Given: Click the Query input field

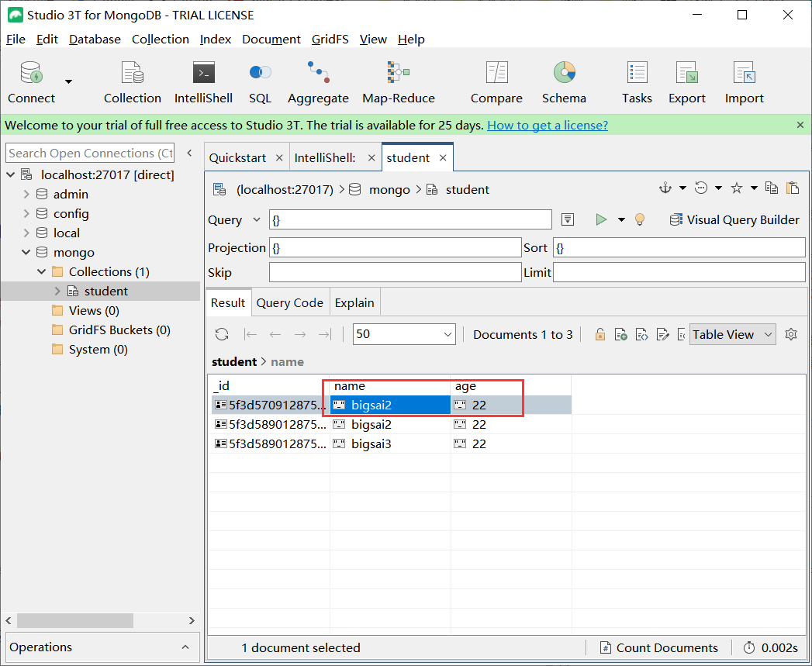Looking at the screenshot, I should pyautogui.click(x=410, y=219).
